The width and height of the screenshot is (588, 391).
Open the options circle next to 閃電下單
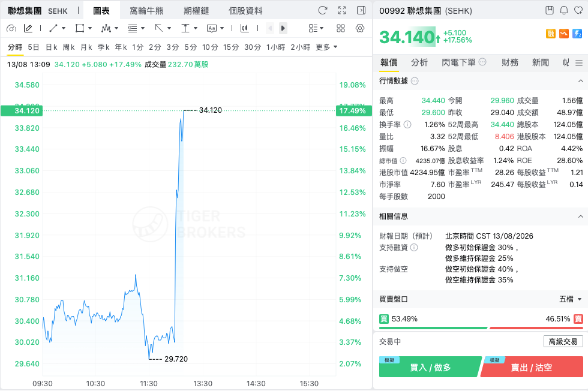tap(482, 62)
